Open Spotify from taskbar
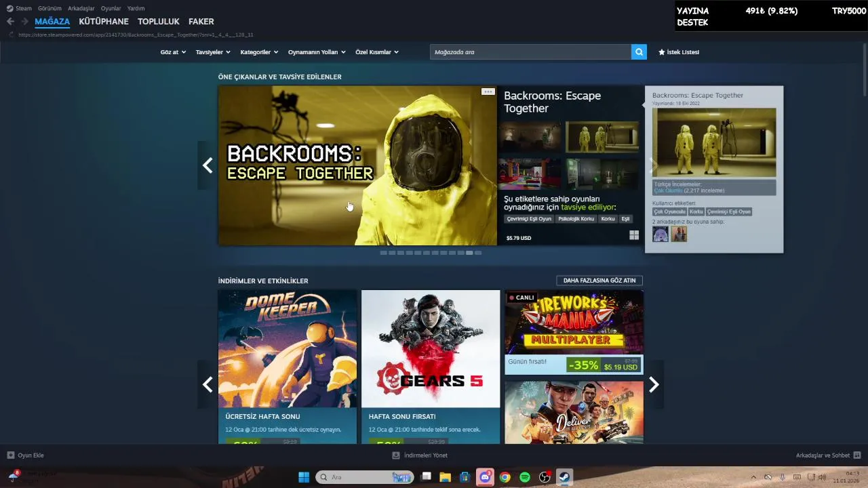Screen dimensions: 868x488 [x=525, y=477]
